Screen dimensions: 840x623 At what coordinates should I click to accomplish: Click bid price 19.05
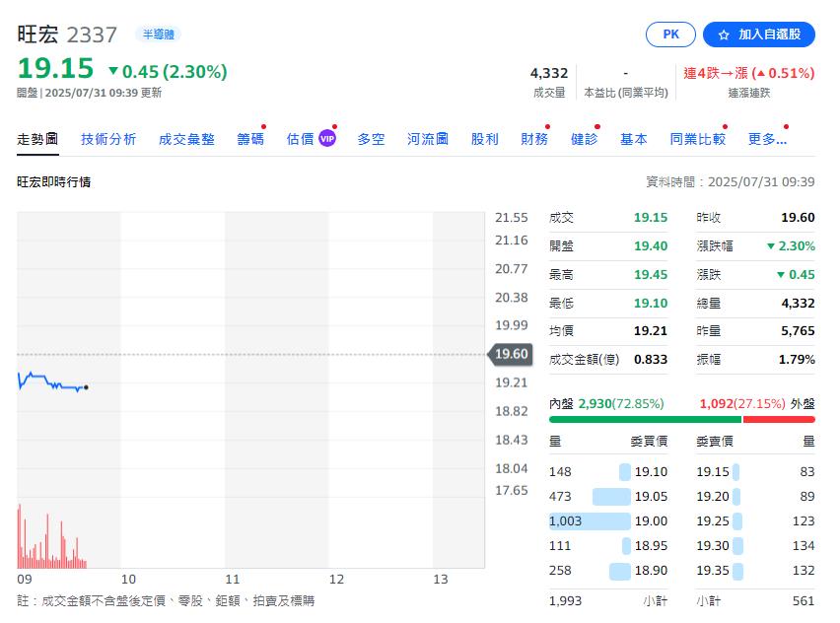point(651,497)
